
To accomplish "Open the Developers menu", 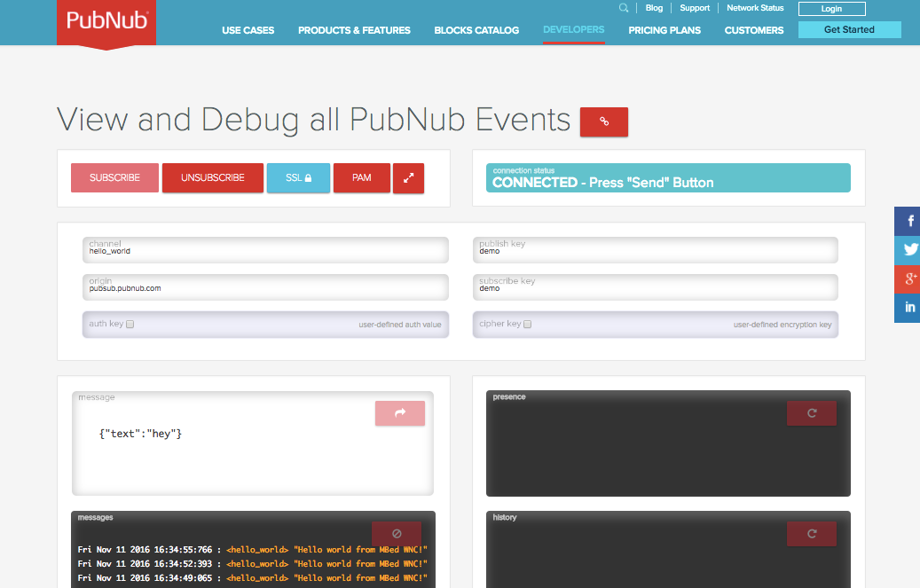I will click(x=573, y=30).
